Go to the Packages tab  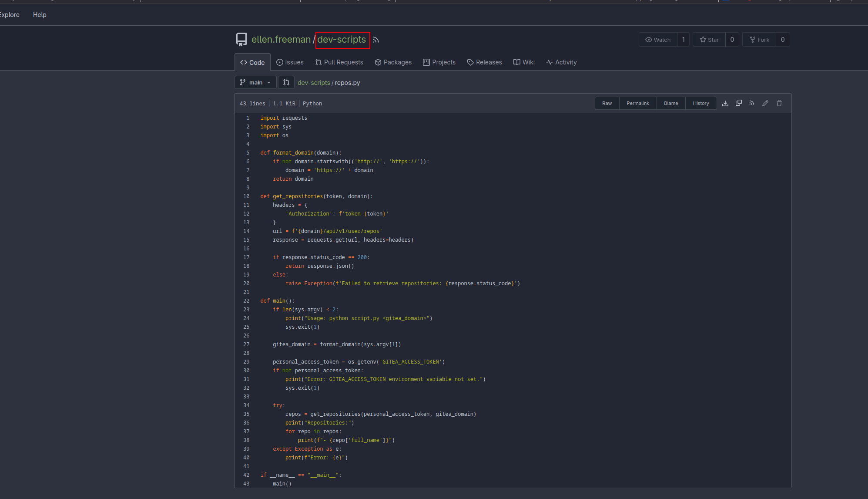click(x=393, y=62)
